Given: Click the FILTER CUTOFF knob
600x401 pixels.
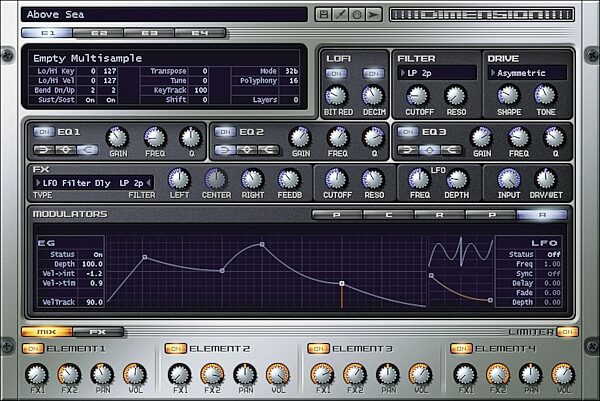Looking at the screenshot, I should coord(417,95).
